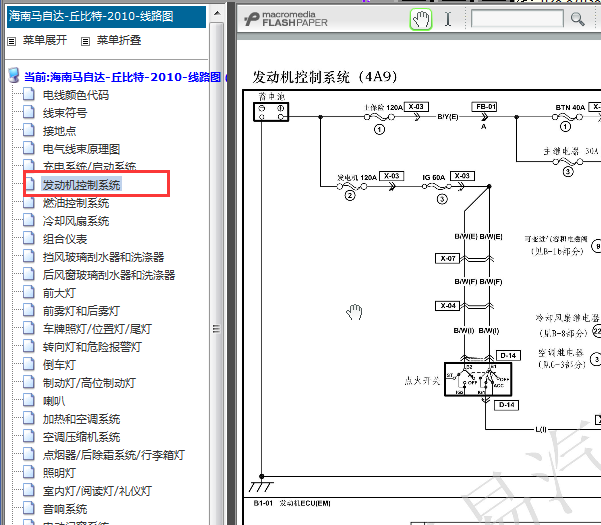This screenshot has height=525, width=601.
Task: Open 冷却风扇系统 tree item
Action: coord(76,221)
